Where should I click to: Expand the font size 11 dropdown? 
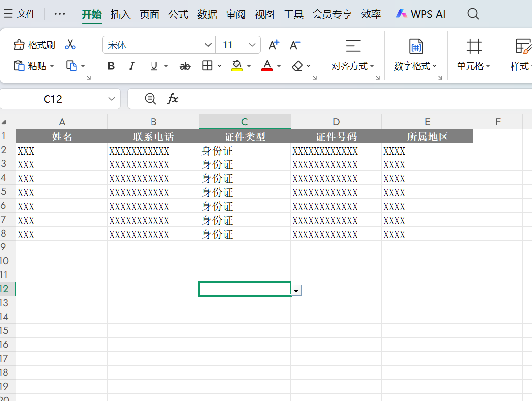[252, 45]
